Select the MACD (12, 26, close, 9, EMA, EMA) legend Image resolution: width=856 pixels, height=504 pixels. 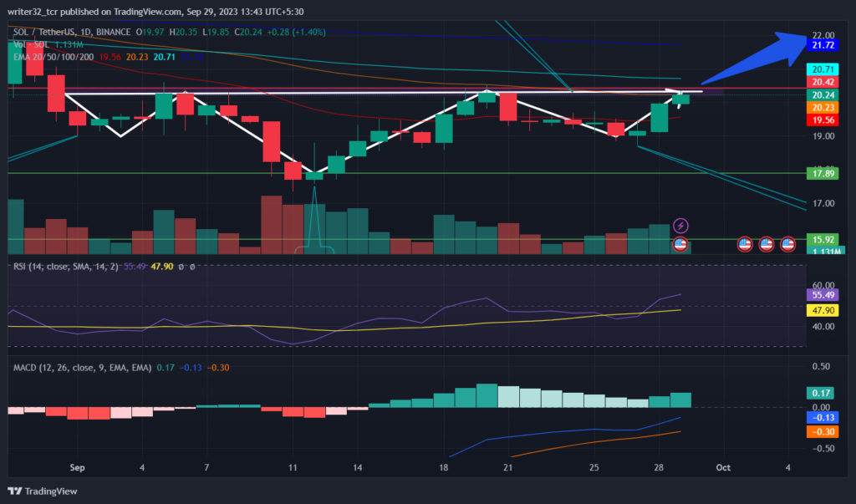pos(82,368)
